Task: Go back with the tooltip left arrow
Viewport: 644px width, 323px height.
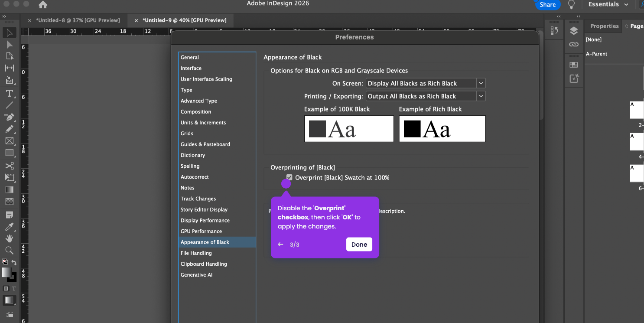Action: point(280,245)
